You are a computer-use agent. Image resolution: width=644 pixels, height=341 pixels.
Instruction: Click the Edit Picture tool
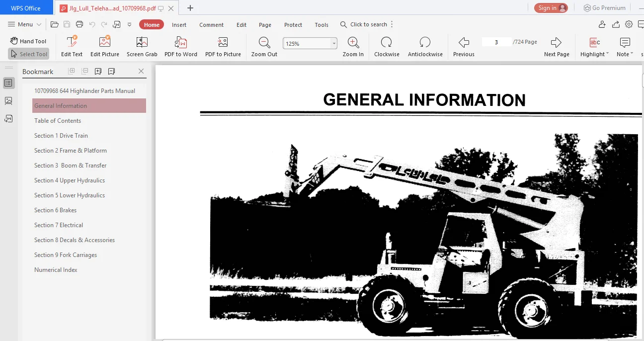click(105, 47)
